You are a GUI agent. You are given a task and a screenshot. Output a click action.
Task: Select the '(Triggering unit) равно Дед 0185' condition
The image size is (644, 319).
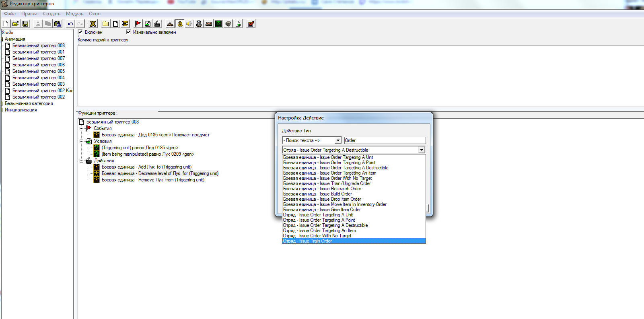[140, 148]
